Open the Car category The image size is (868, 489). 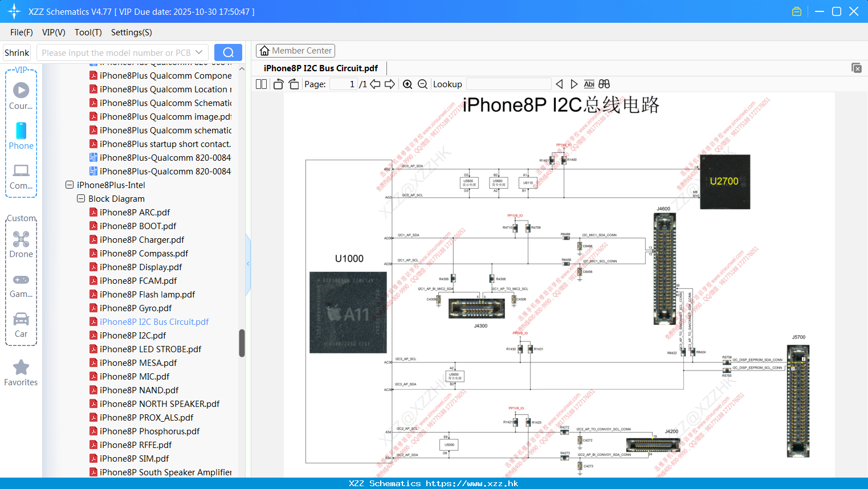[21, 319]
